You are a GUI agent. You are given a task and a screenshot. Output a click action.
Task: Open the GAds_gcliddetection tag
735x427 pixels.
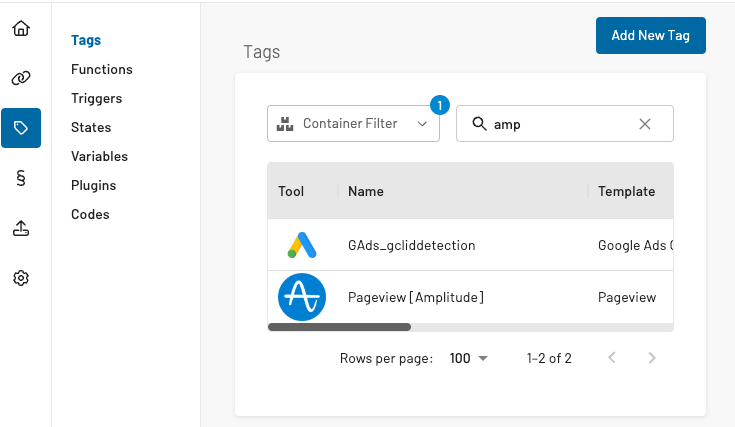(411, 245)
